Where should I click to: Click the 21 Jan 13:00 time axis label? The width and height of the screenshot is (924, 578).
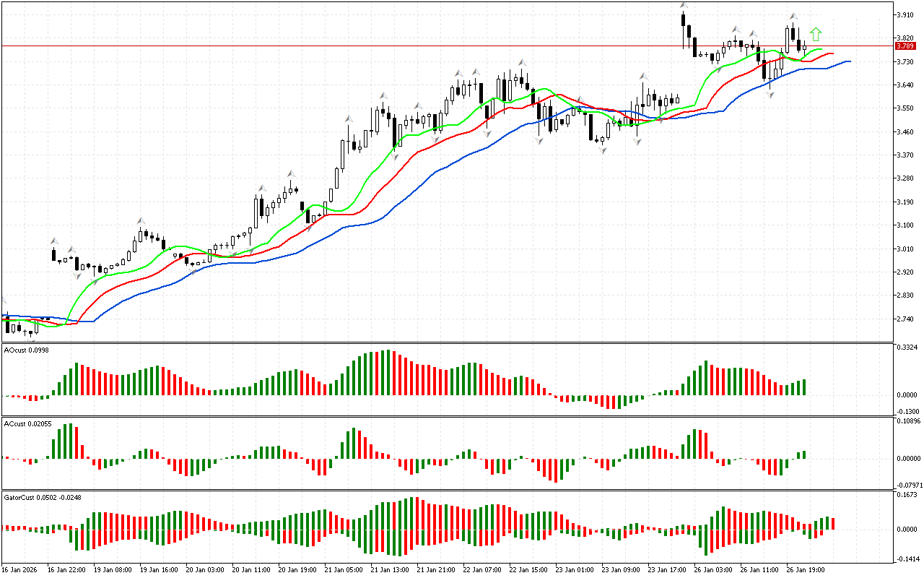[389, 569]
